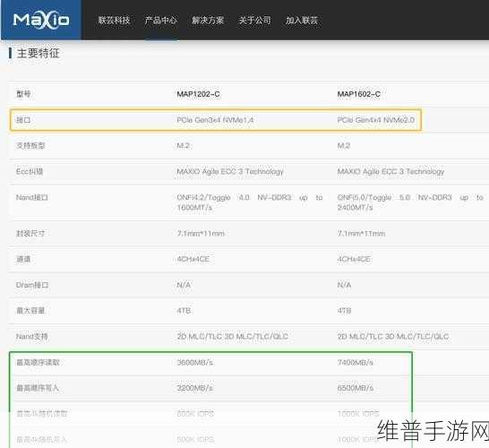The width and height of the screenshot is (489, 448).
Task: Click the 通道 row label
Action: tap(23, 259)
